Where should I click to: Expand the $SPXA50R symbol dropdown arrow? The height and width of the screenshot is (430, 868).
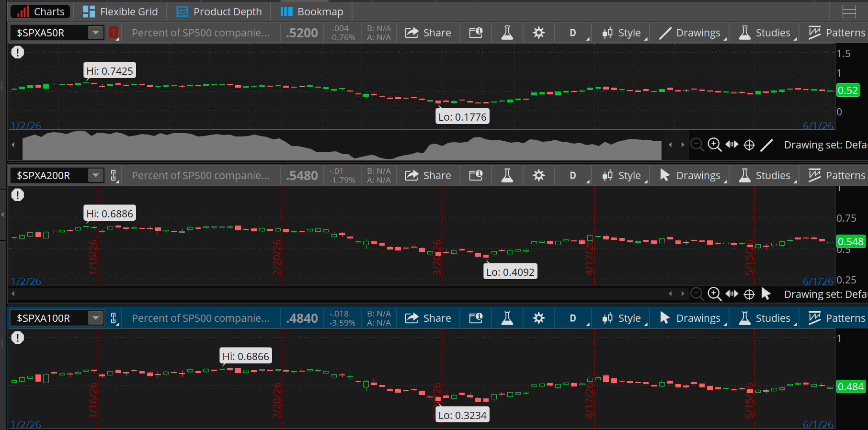coord(96,33)
